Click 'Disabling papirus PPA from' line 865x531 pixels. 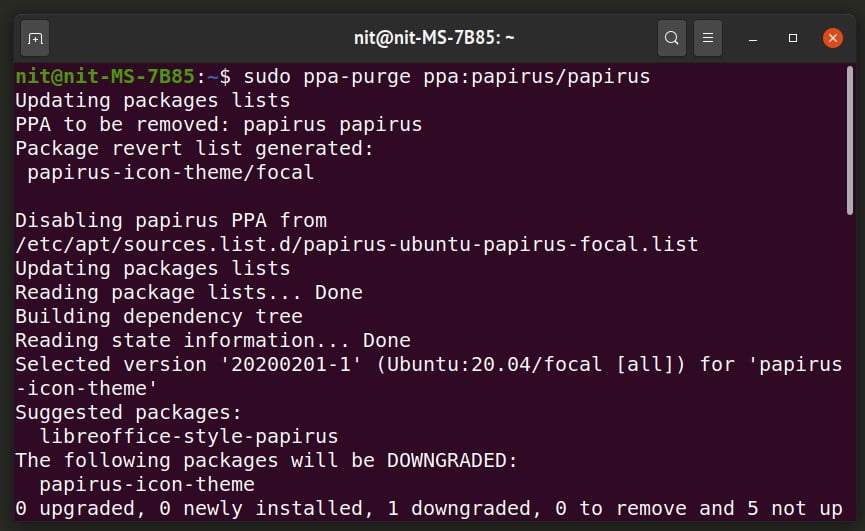tap(171, 221)
